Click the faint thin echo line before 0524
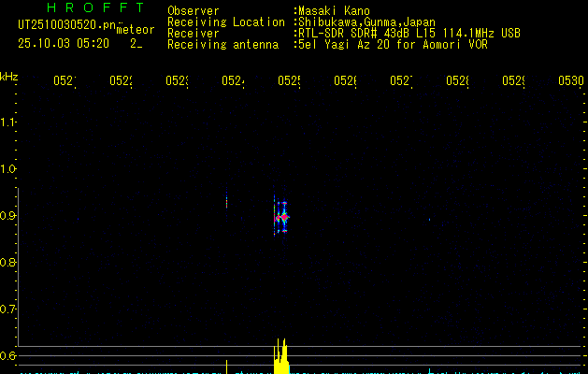The width and height of the screenshot is (588, 374). 226,201
